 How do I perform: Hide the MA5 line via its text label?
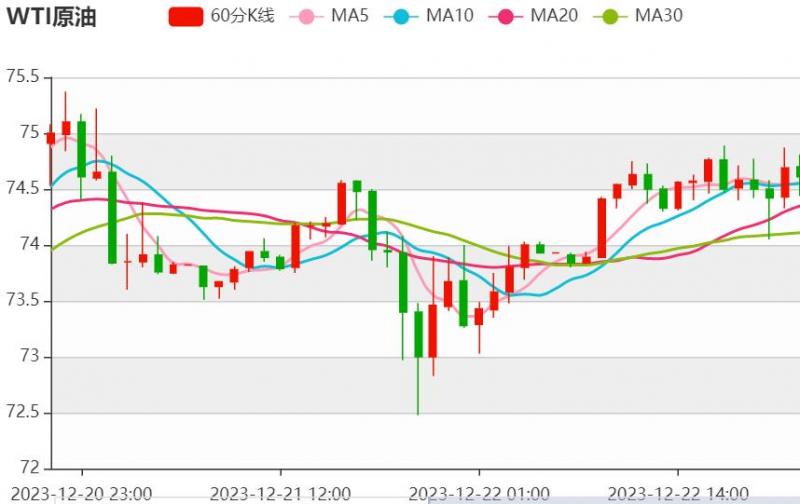tap(351, 16)
